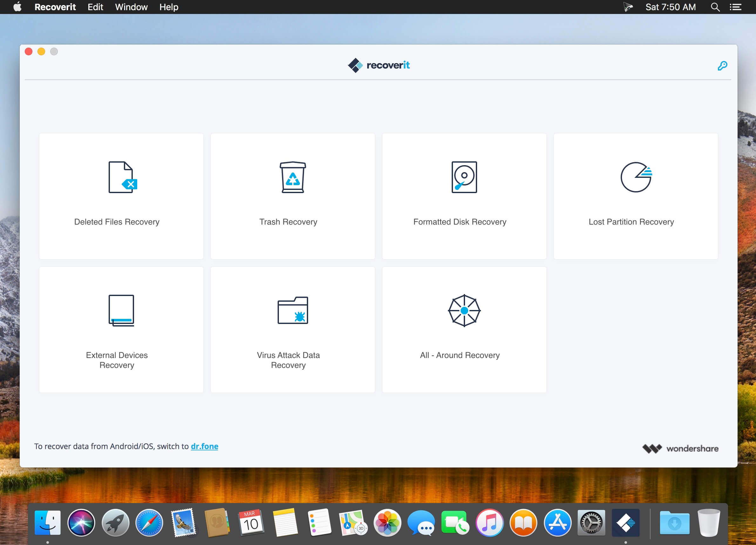This screenshot has width=756, height=545.
Task: Select Formatted Disk Recovery disk icon
Action: [464, 177]
